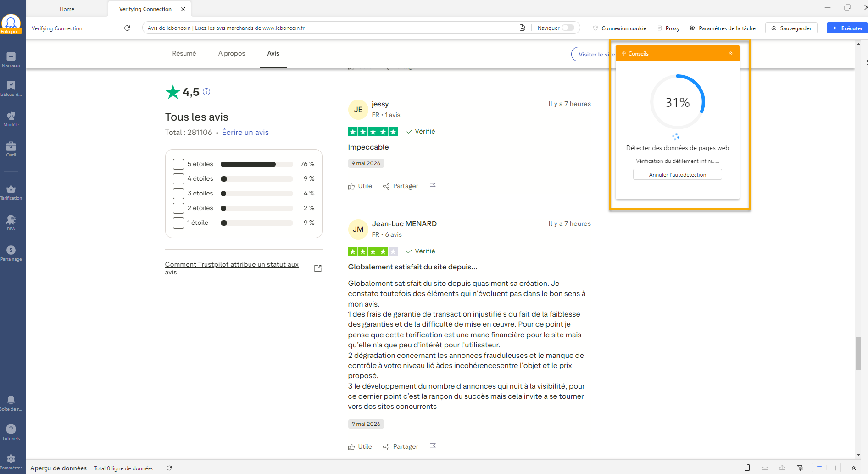
Task: Click Partager on Jean-Luc MENARD's review
Action: point(401,446)
